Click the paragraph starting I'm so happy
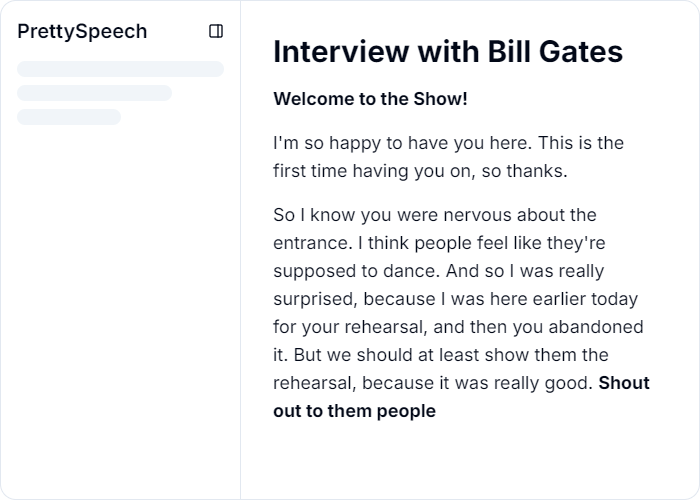700x500 pixels. (x=448, y=157)
